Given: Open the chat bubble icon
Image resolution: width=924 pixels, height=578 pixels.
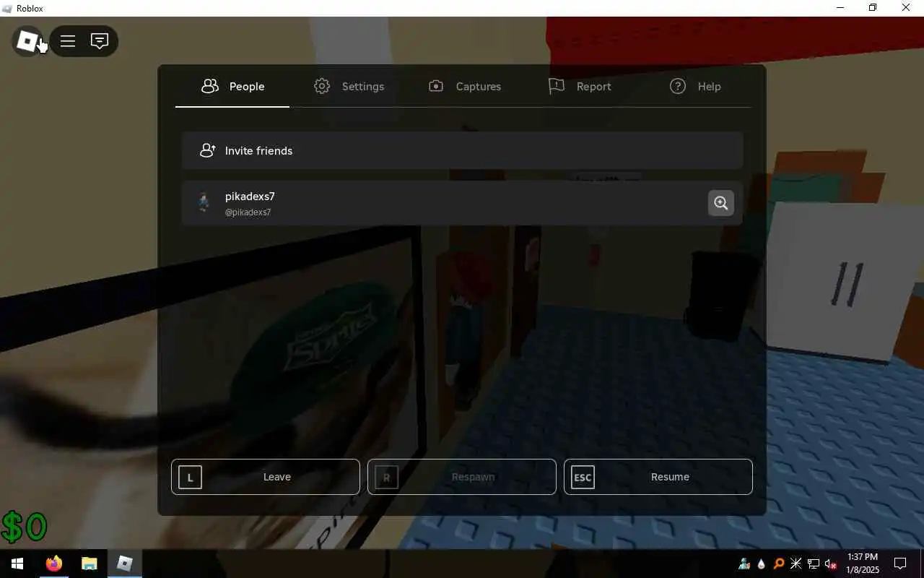Looking at the screenshot, I should tap(100, 41).
